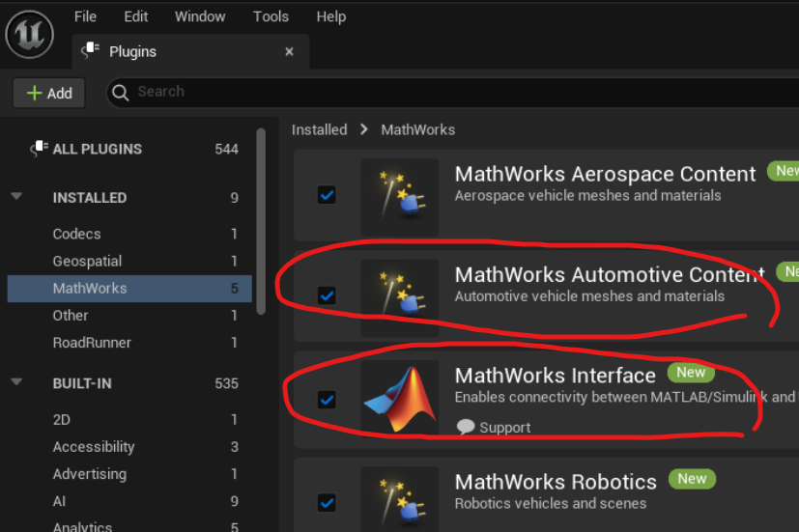Image resolution: width=799 pixels, height=532 pixels.
Task: Toggle the MathWorks Interface plugin checkbox
Action: coord(327,400)
